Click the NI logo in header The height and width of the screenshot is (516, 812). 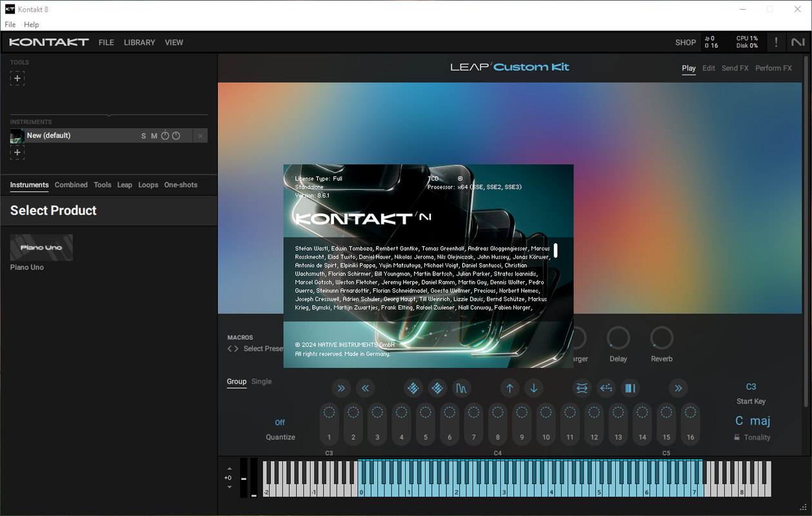(x=798, y=42)
